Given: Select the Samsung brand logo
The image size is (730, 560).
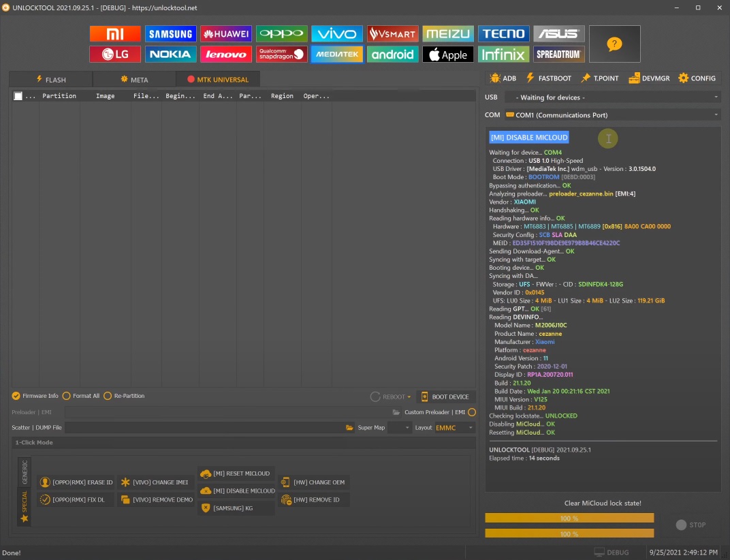Looking at the screenshot, I should pyautogui.click(x=170, y=33).
